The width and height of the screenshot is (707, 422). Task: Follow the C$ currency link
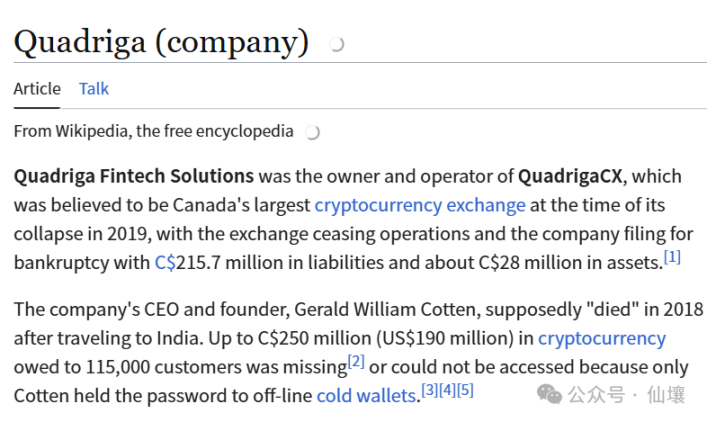[165, 262]
